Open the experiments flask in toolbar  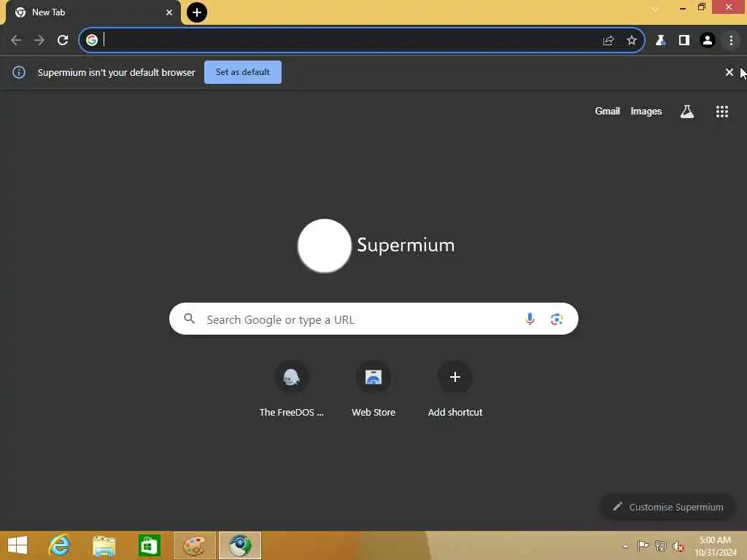click(660, 41)
